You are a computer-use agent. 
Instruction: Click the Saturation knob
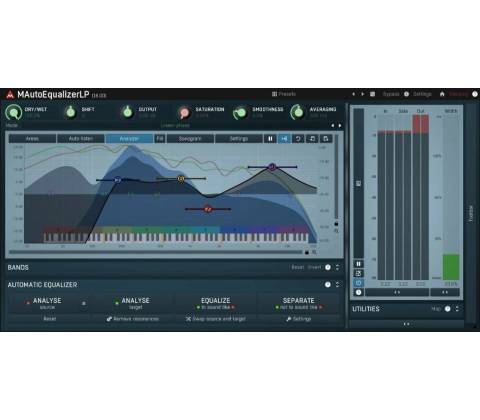(x=184, y=113)
